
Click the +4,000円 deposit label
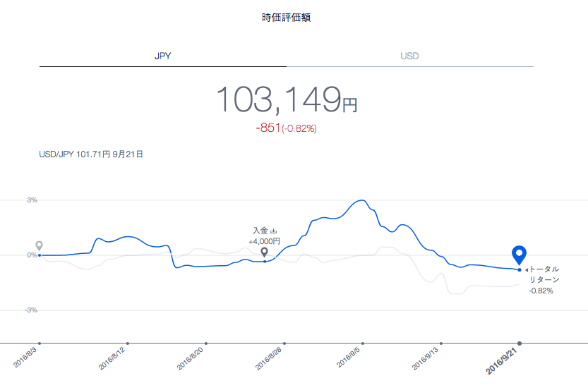265,241
